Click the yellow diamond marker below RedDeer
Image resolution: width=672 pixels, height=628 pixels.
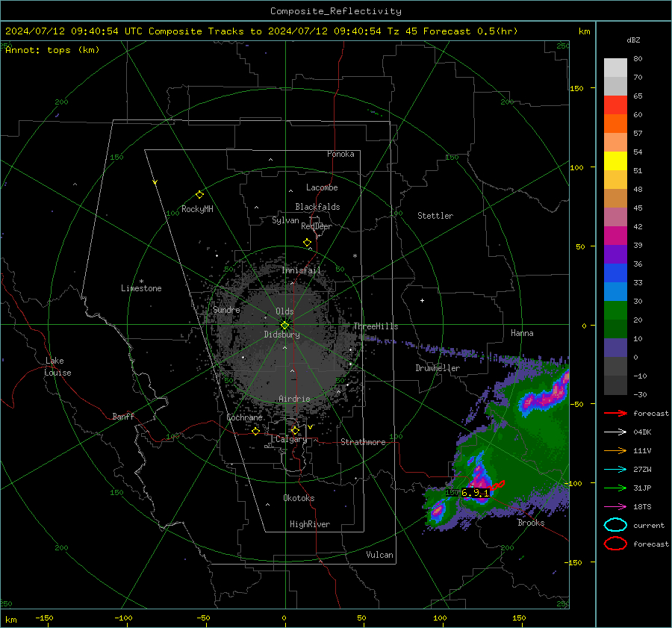307,243
